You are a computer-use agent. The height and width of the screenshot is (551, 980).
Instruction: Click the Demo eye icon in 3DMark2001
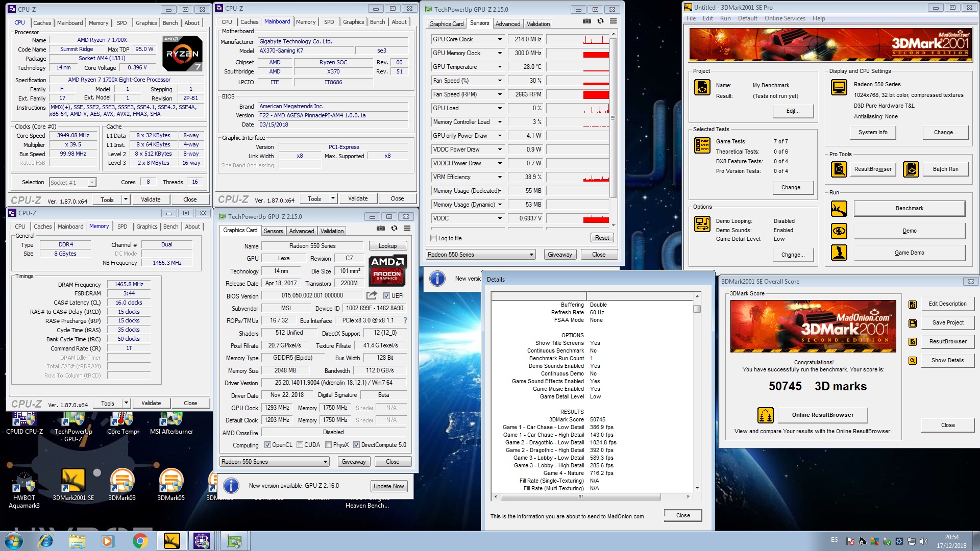839,231
